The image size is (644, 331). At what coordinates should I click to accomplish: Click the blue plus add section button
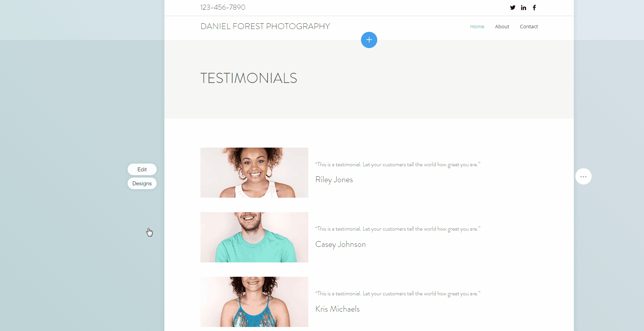tap(369, 40)
